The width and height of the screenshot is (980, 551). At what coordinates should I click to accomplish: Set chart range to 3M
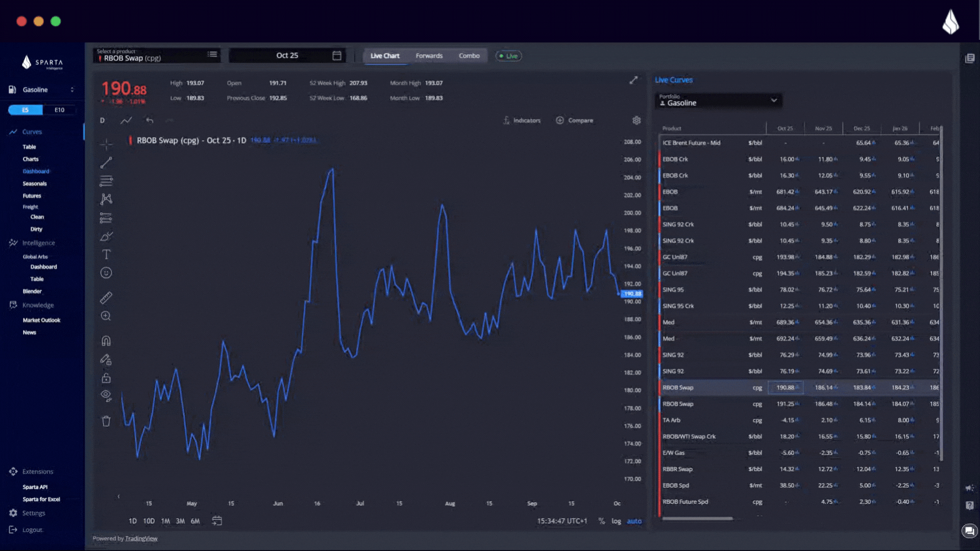[x=180, y=521]
